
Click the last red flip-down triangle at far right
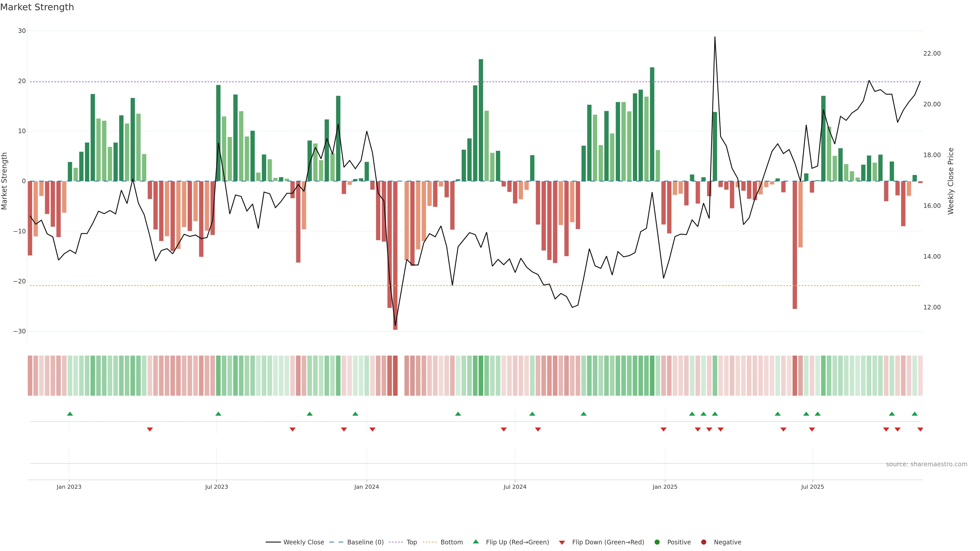pos(920,429)
